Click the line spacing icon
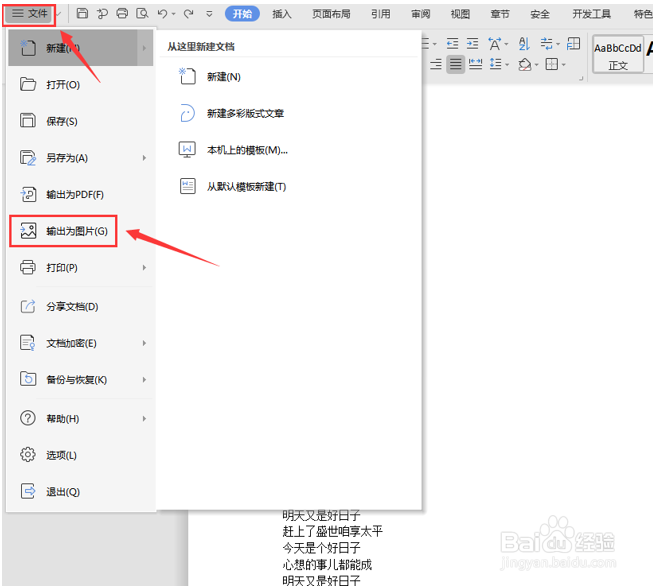Screen dimensions: 653x586 495,64
